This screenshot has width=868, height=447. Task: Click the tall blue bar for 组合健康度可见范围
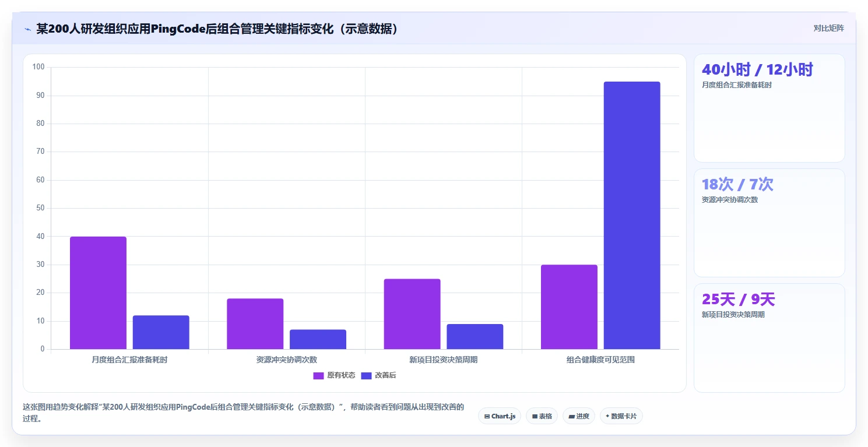(632, 215)
